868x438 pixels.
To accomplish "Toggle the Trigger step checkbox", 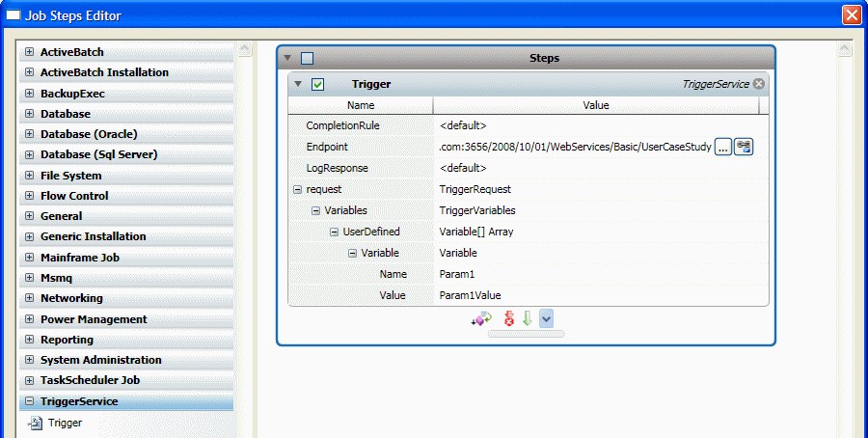I will 317,84.
